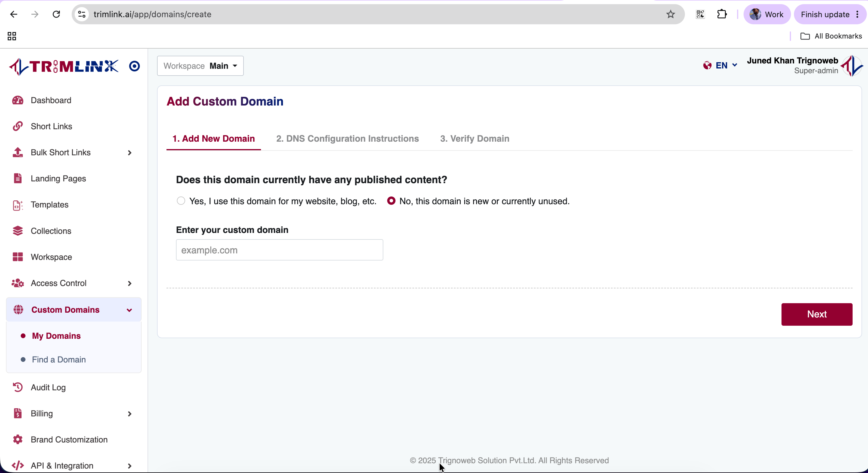Click the browser back arrow

(x=13, y=14)
